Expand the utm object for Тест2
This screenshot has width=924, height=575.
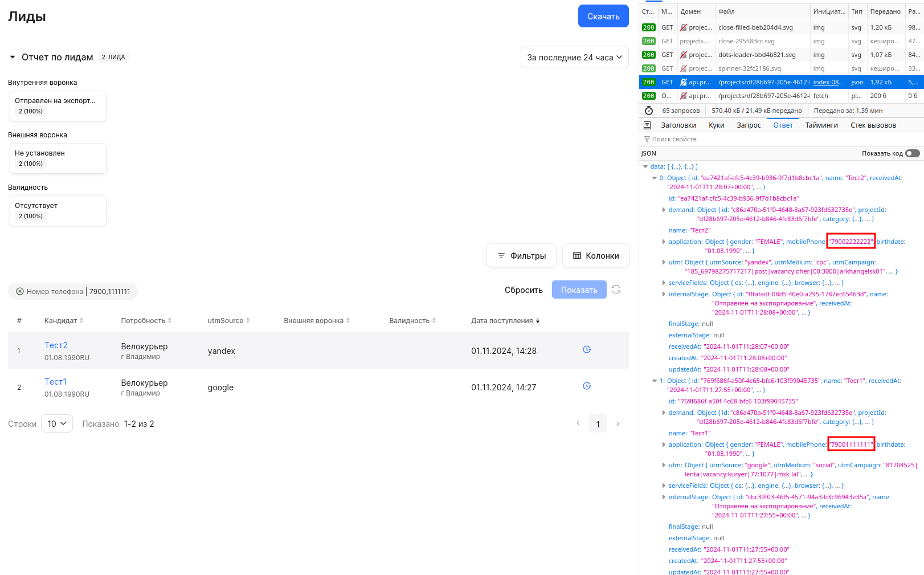(664, 262)
